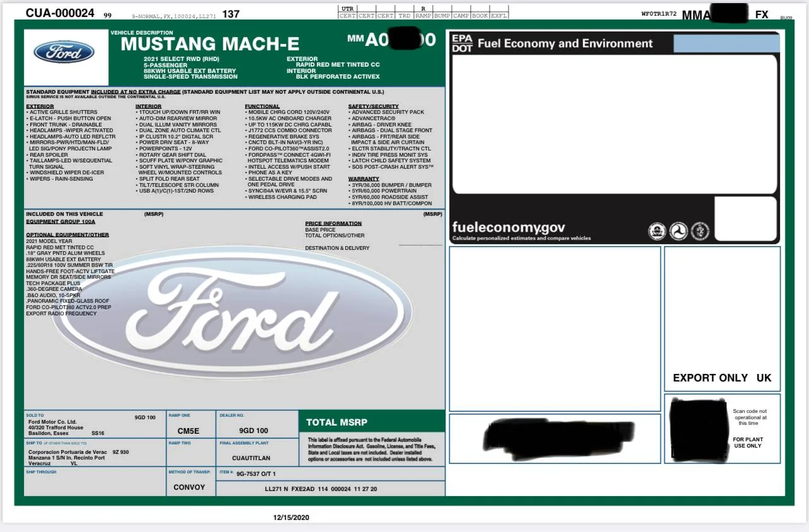Screen dimensions: 809x532
Task: Click 'Scan code not operational' note
Action: pos(750,417)
